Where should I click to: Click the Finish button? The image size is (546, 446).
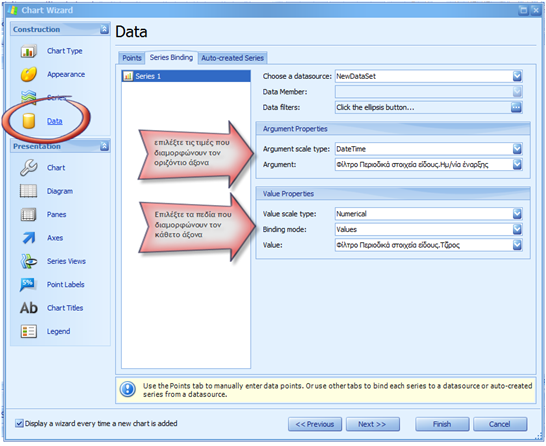coord(442,424)
